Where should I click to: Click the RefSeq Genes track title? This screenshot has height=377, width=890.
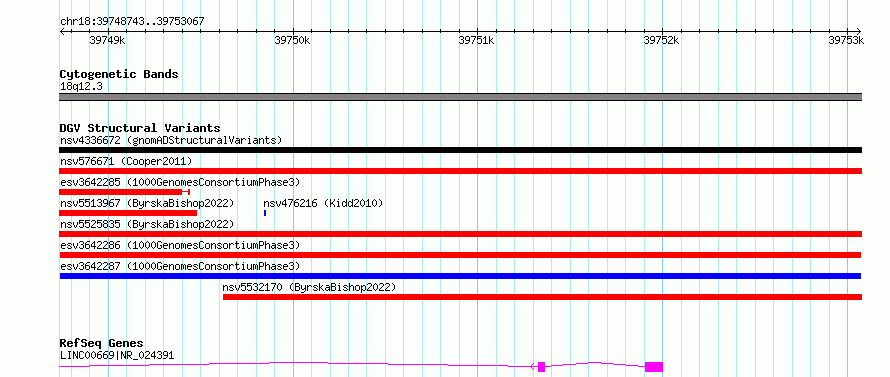(101, 344)
